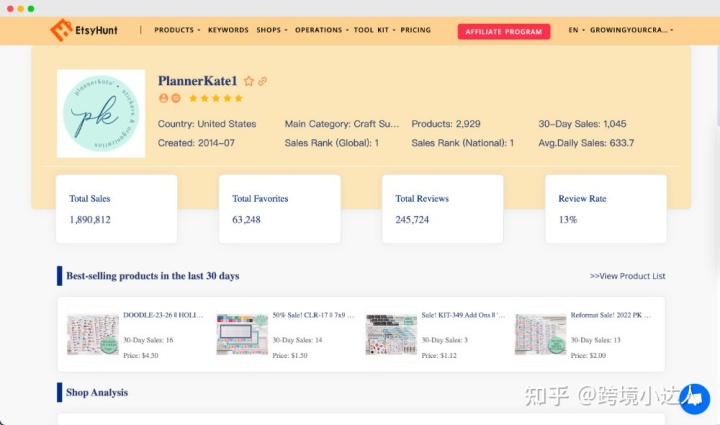Click the Main Category: Craft Su... text

coord(342,124)
